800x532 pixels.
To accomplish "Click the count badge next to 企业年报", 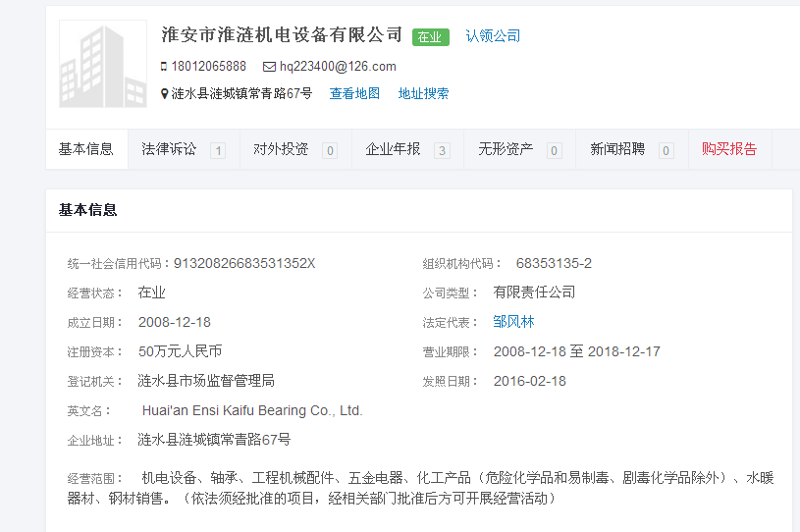I will 442,150.
